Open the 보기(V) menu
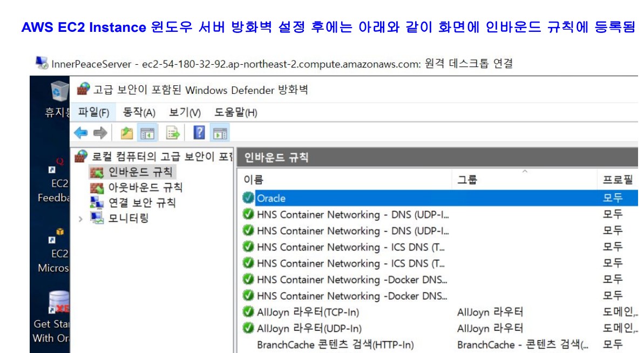Screen dimensions: 644x353 click(x=185, y=112)
